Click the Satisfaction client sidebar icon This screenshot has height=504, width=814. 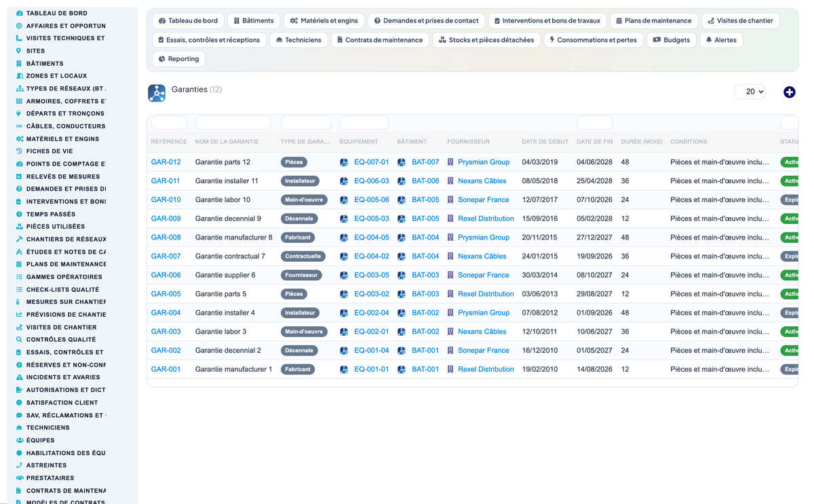point(19,402)
